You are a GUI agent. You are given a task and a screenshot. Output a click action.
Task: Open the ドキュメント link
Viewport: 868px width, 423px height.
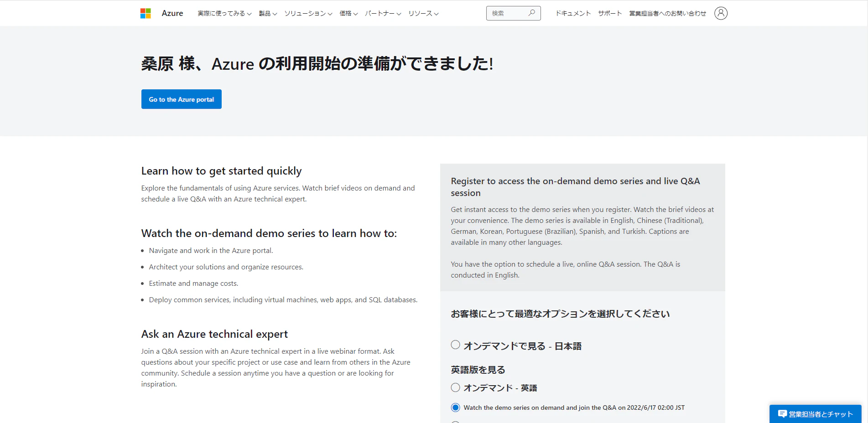[x=573, y=13]
